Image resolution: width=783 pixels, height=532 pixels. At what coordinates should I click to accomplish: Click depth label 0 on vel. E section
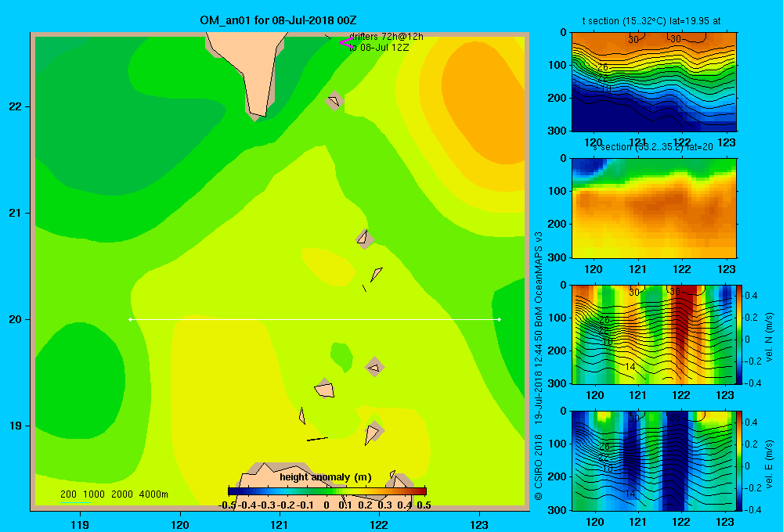(564, 412)
